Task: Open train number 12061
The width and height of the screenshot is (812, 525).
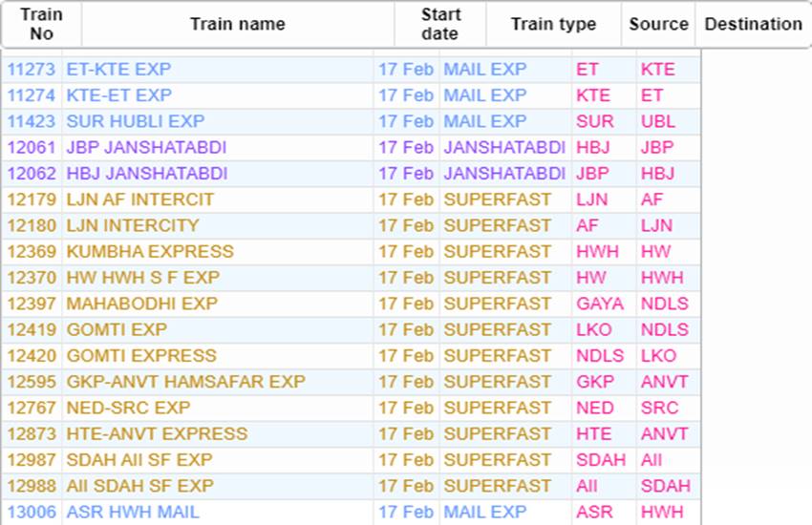Action: click(x=32, y=147)
